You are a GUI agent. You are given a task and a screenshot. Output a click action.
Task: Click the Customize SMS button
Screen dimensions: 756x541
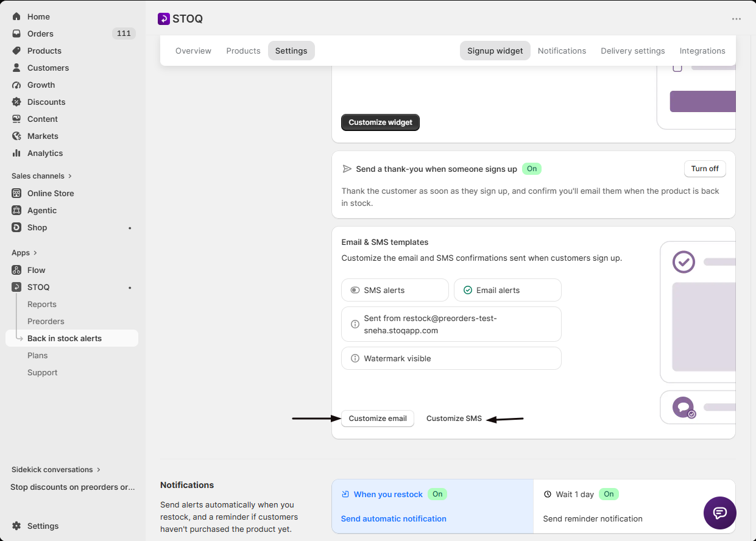454,419
